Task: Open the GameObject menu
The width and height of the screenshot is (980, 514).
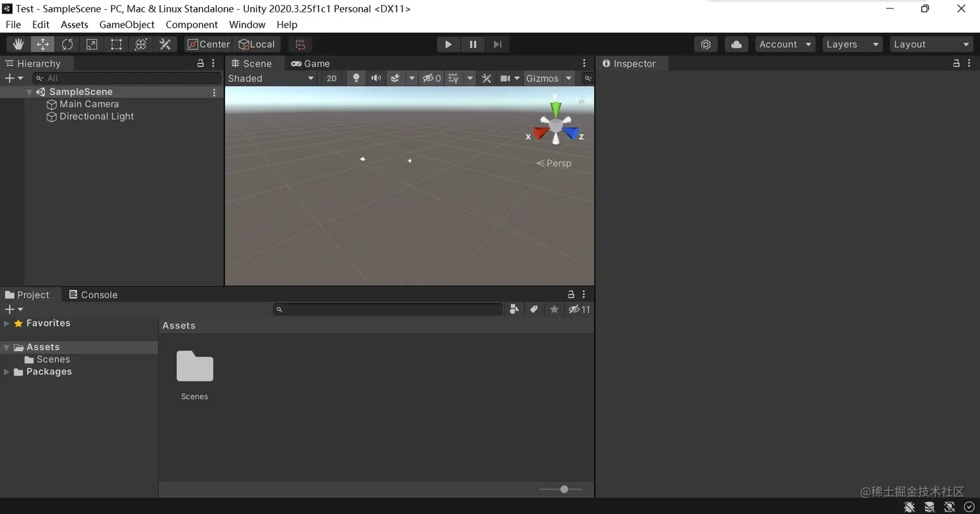Action: [126, 25]
